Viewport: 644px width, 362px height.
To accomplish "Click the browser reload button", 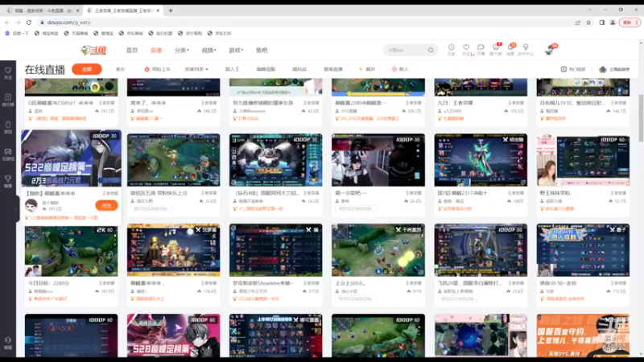I will click(x=29, y=23).
